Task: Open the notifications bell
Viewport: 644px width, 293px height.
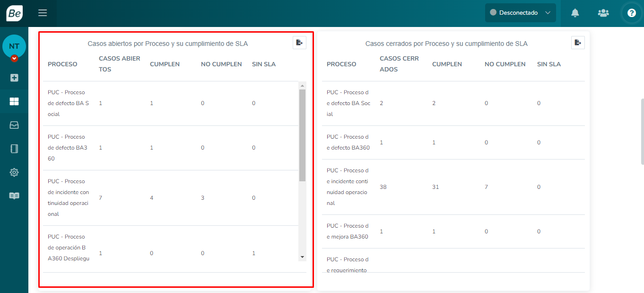Action: tap(575, 13)
